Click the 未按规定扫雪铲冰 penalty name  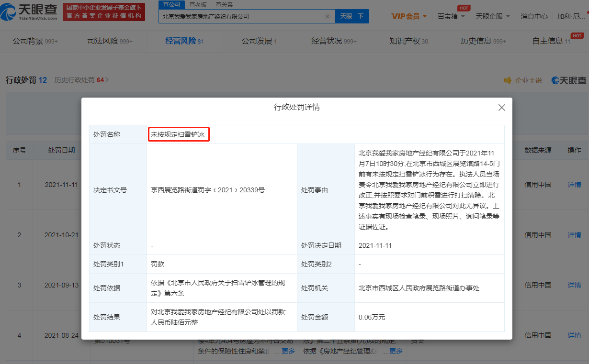click(178, 135)
